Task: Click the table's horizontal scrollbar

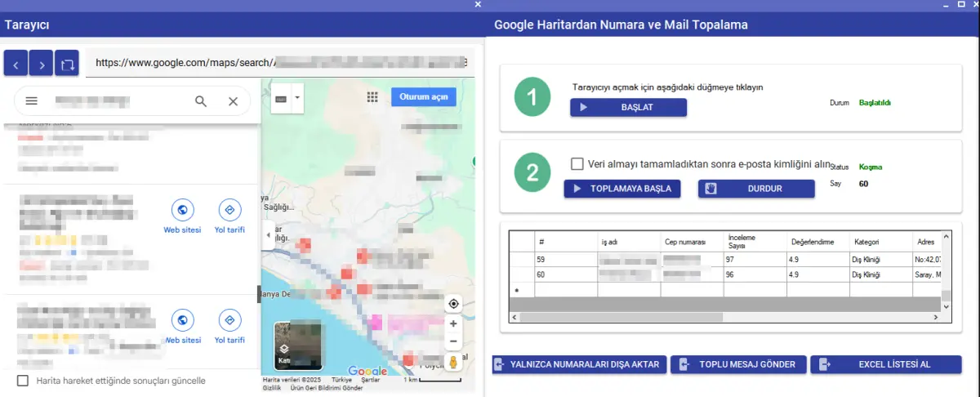Action: coord(727,317)
